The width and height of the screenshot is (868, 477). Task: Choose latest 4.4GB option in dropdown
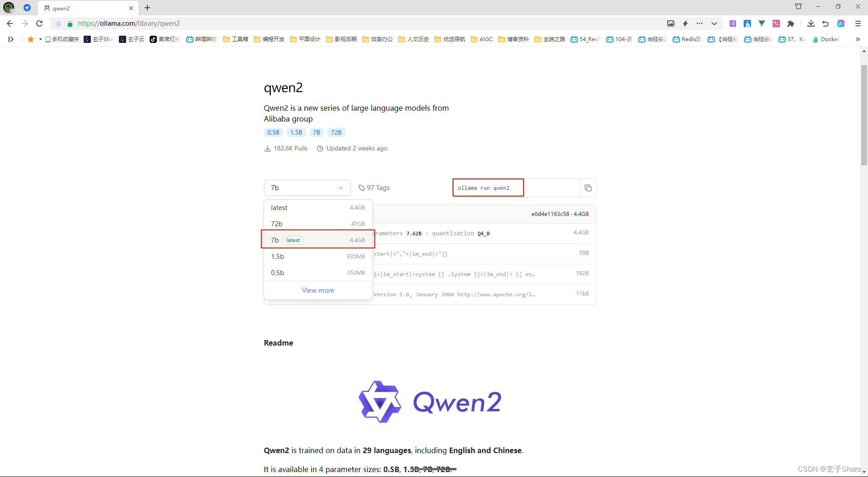[x=318, y=208]
